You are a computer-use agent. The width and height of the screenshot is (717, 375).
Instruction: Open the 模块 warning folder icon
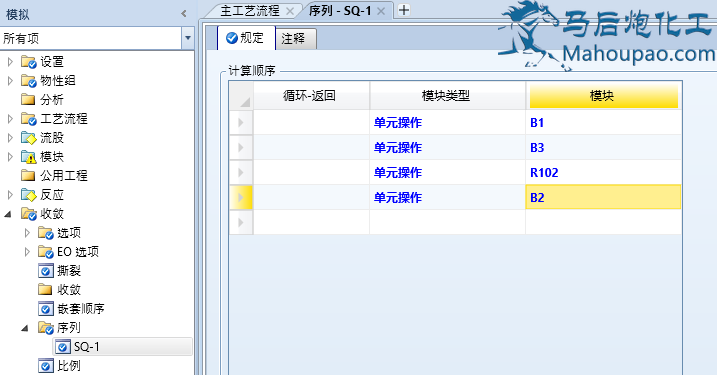28,157
